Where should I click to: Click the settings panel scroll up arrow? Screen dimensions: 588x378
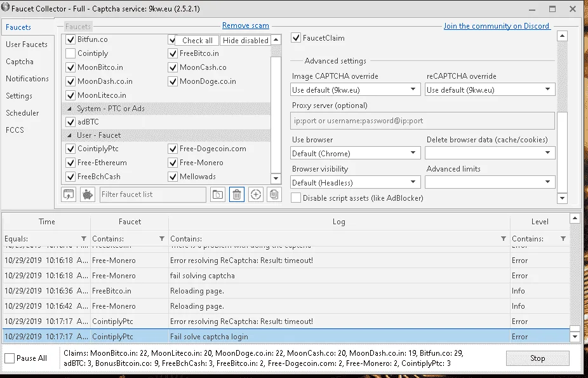click(x=562, y=36)
